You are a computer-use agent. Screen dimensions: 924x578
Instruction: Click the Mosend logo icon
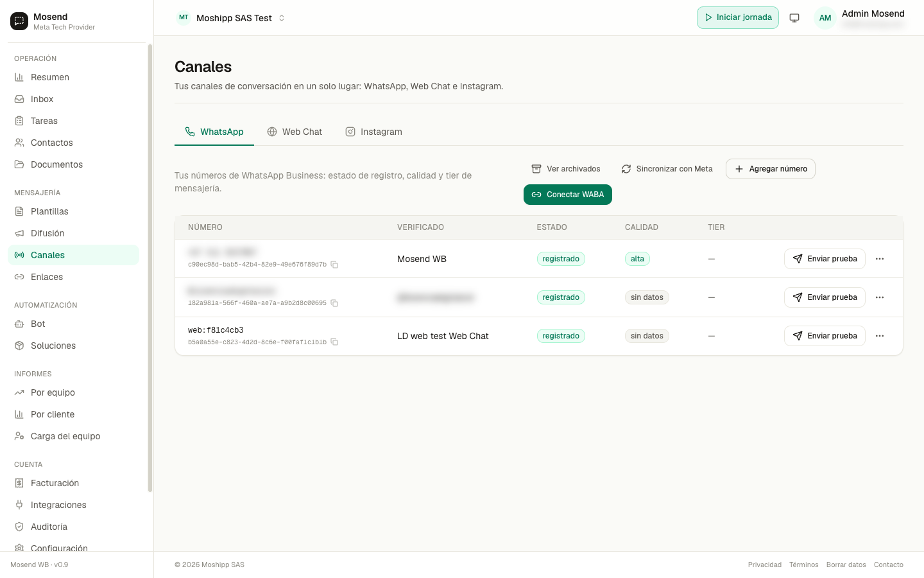[x=19, y=21]
